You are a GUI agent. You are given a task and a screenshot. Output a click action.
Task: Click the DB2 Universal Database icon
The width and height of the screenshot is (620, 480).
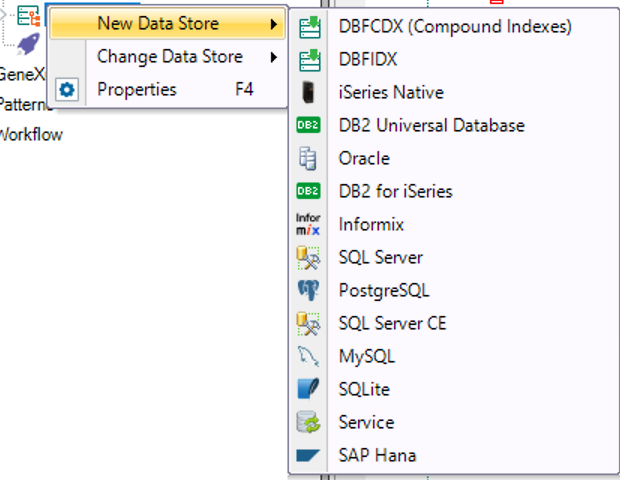[308, 125]
